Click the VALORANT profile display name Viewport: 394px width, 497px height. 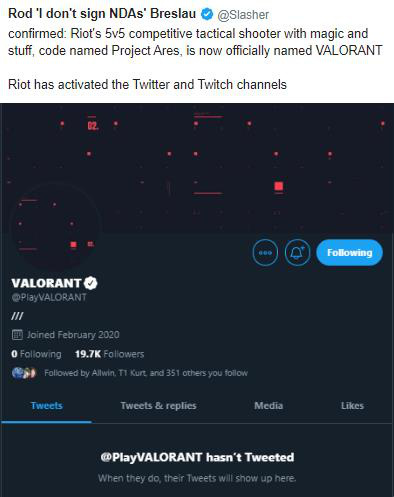46,283
